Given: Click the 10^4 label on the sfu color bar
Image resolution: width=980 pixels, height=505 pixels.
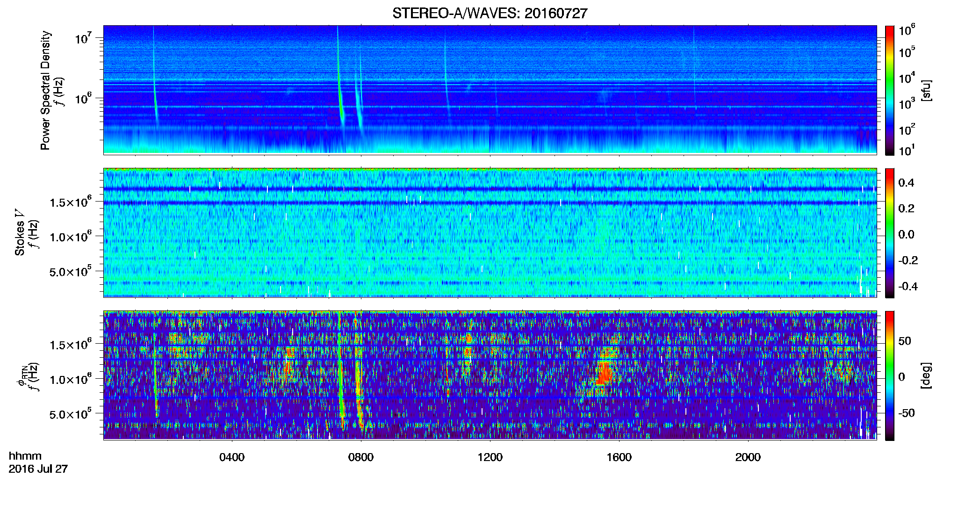Looking at the screenshot, I should pyautogui.click(x=907, y=78).
